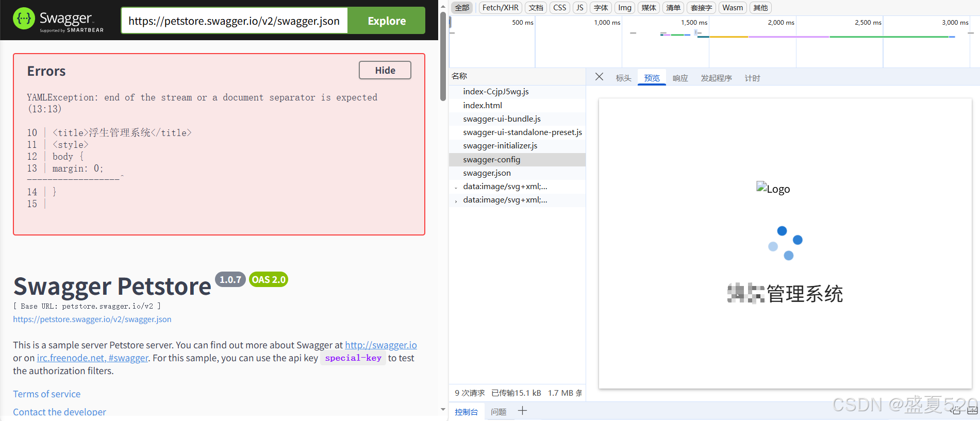The height and width of the screenshot is (421, 980).
Task: Open the 标头 tab
Action: (623, 78)
